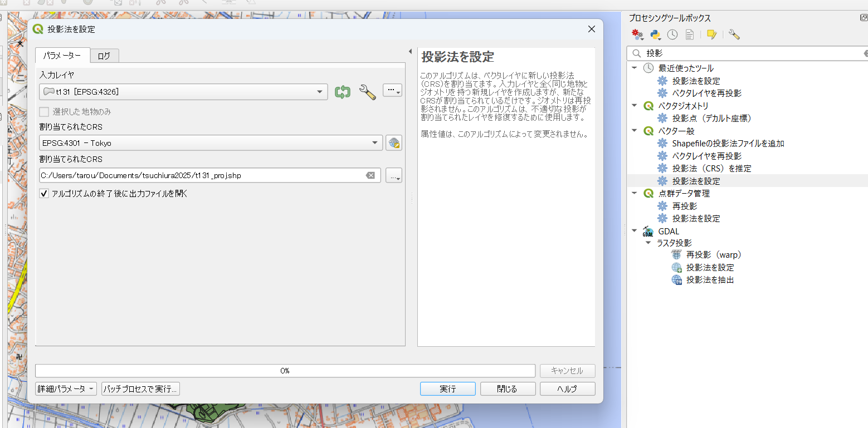Screen dimensions: 868x428
Task: Open the output file browse … menu button
Action: 394,176
